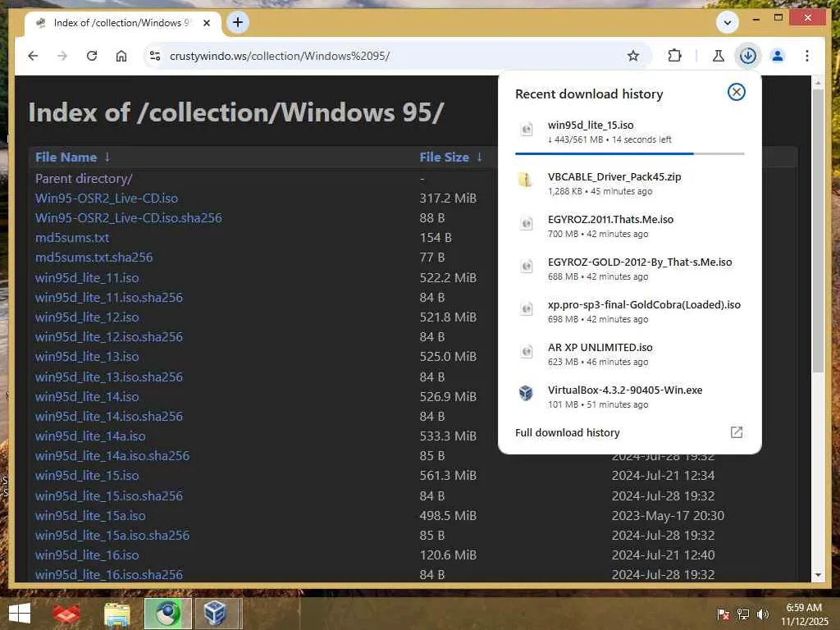Switch to the Index of /collection tab
Image resolution: width=840 pixels, height=630 pixels.
click(123, 23)
